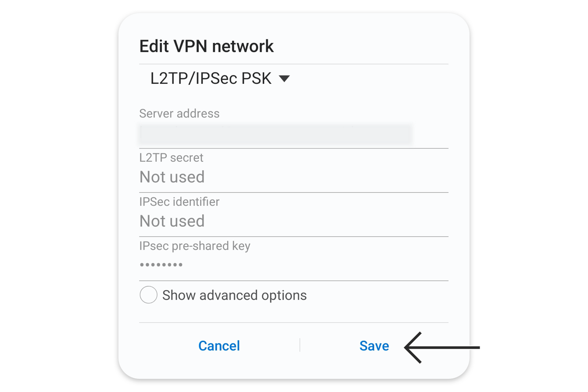Enable the Show advanced options circle

coord(148,295)
